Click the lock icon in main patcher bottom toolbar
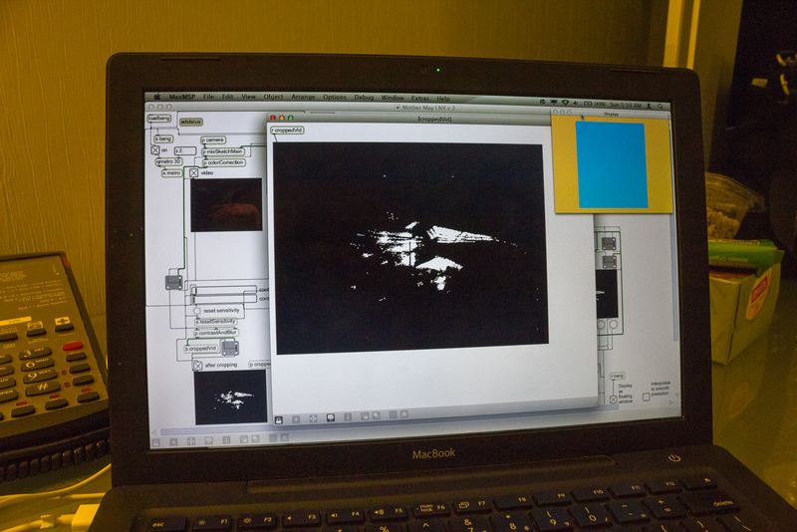 coord(156,443)
